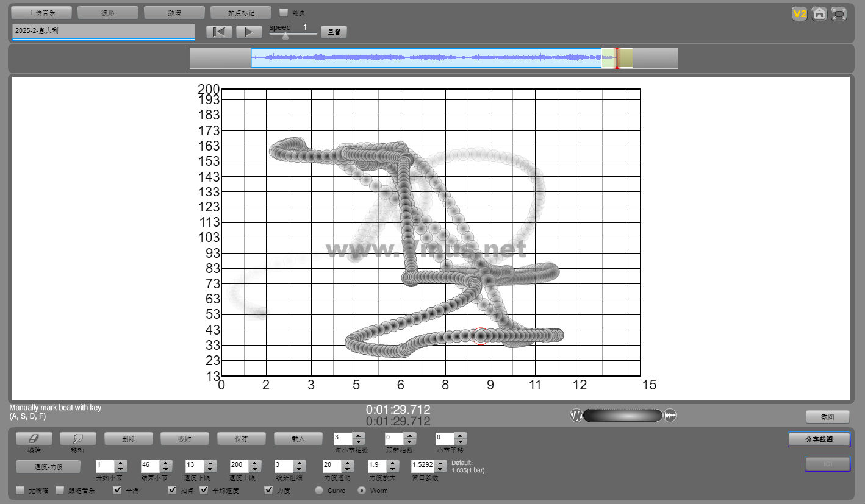Rewind to the start of the track
865x504 pixels.
click(218, 32)
